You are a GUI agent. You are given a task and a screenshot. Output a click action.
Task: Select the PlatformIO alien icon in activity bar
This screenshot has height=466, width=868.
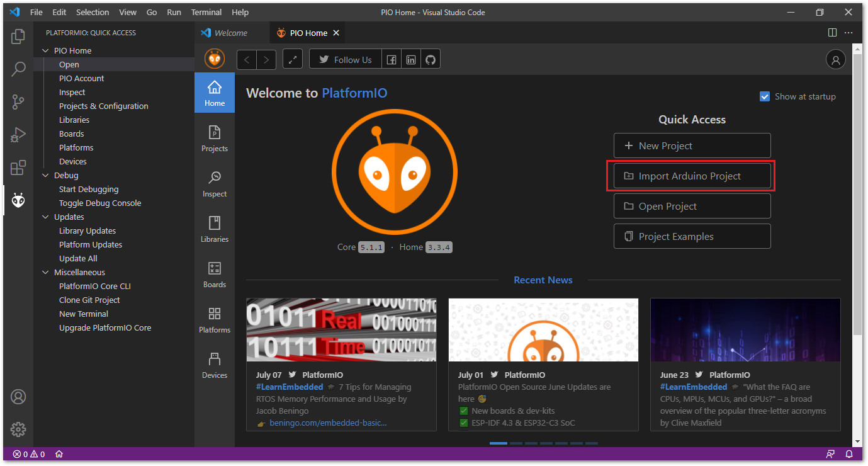pos(18,200)
